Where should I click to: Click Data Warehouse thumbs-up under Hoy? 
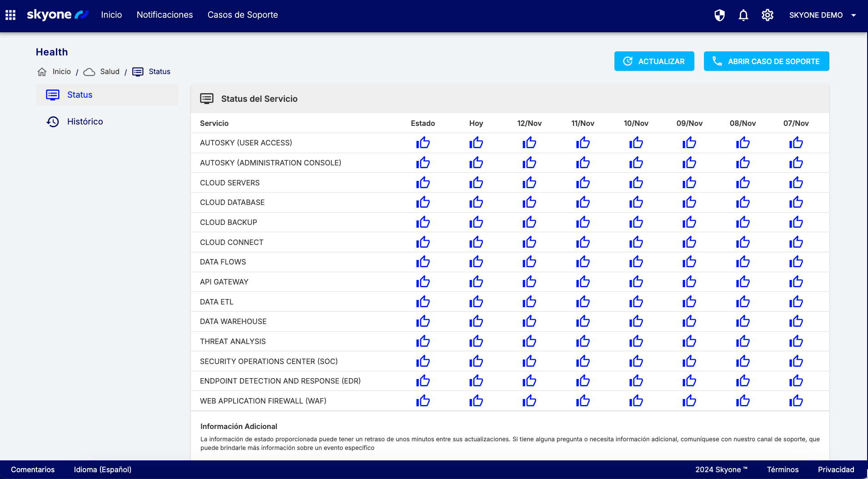coord(476,321)
